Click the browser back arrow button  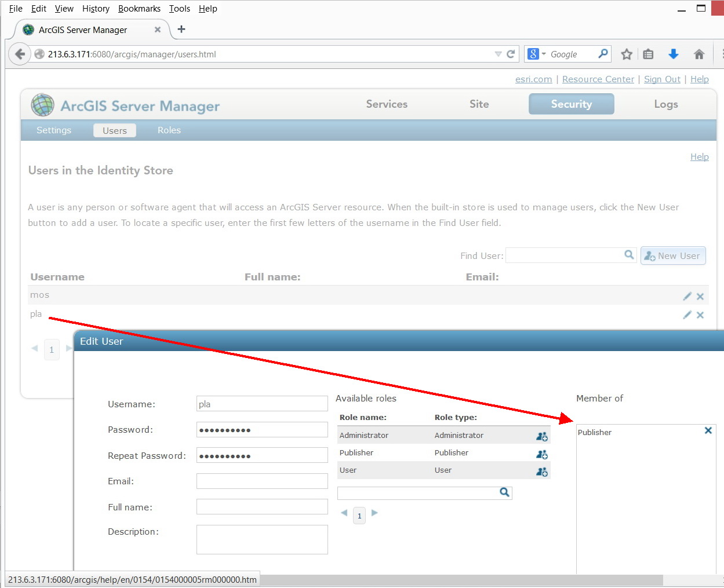click(x=20, y=54)
